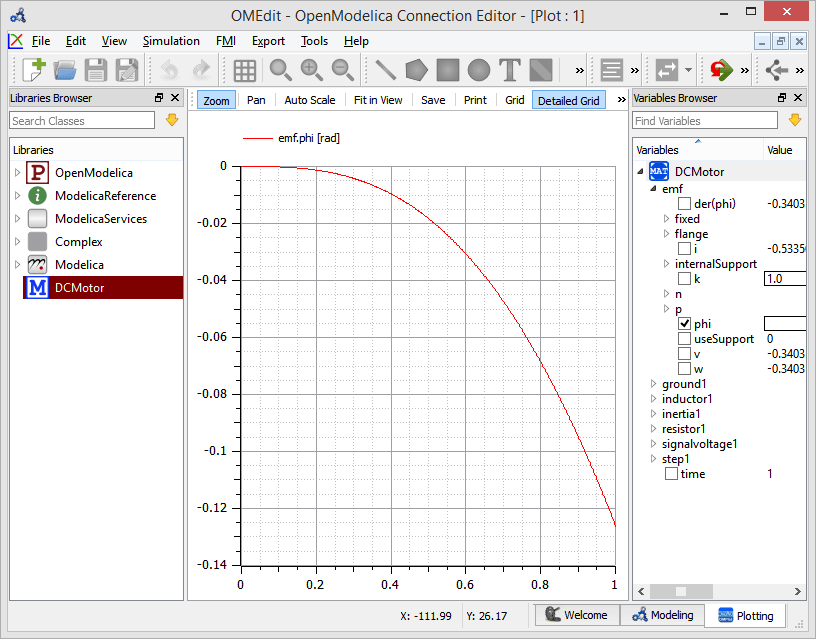Viewport: 816px width, 639px height.
Task: Run the Simulate action
Action: click(x=719, y=70)
